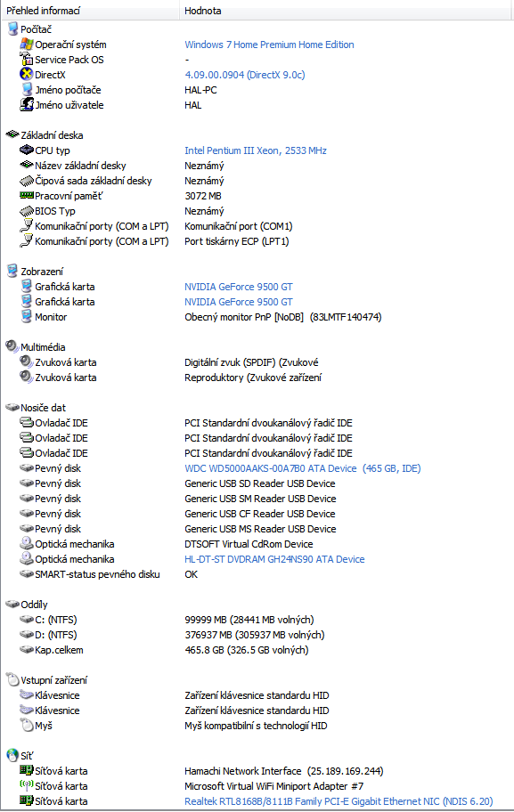This screenshot has width=514, height=812.
Task: Select the Nosiče dat category row
Action: pos(257,408)
